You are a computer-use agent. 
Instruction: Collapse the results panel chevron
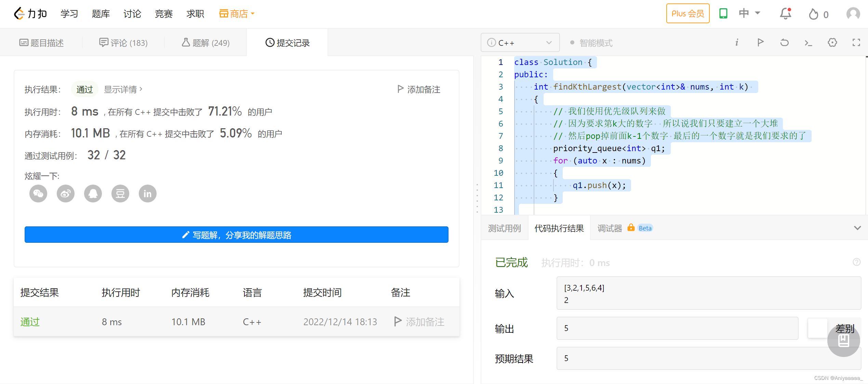[857, 228]
